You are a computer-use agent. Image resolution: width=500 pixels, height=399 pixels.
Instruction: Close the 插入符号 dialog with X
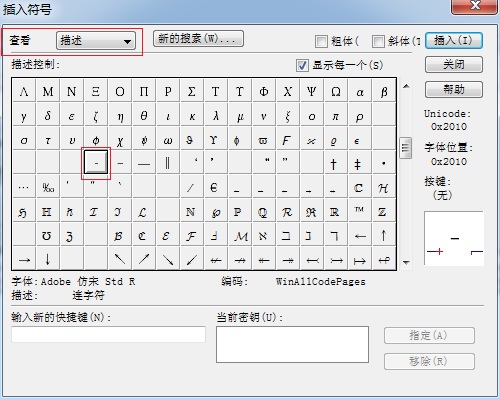click(474, 6)
